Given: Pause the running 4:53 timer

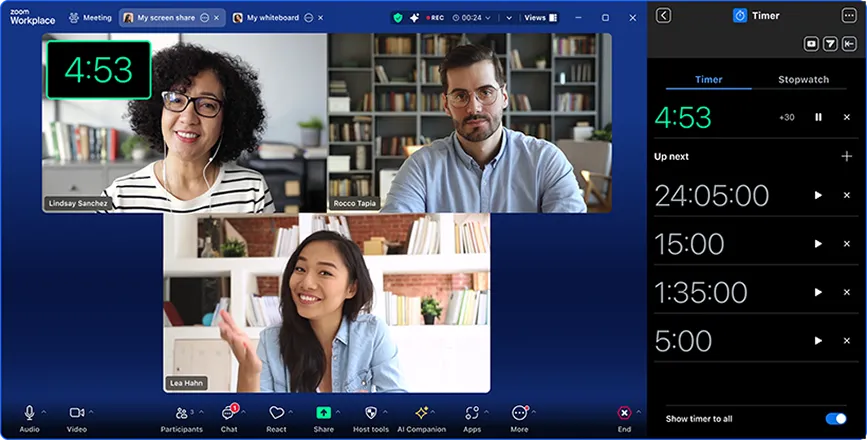Looking at the screenshot, I should (x=818, y=117).
